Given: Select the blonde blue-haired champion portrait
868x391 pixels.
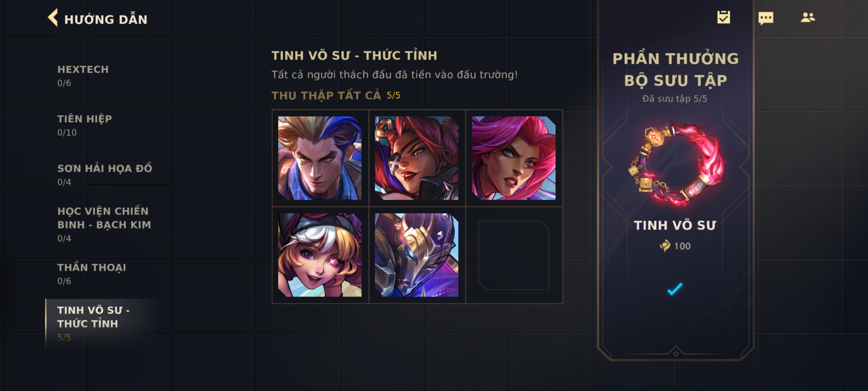Looking at the screenshot, I should point(320,158).
